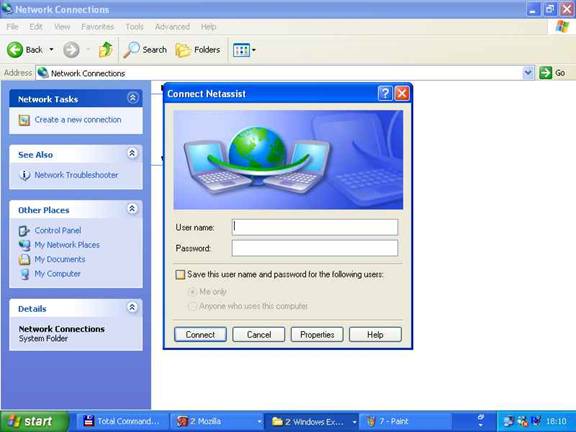
Task: Open the View menu
Action: click(62, 27)
